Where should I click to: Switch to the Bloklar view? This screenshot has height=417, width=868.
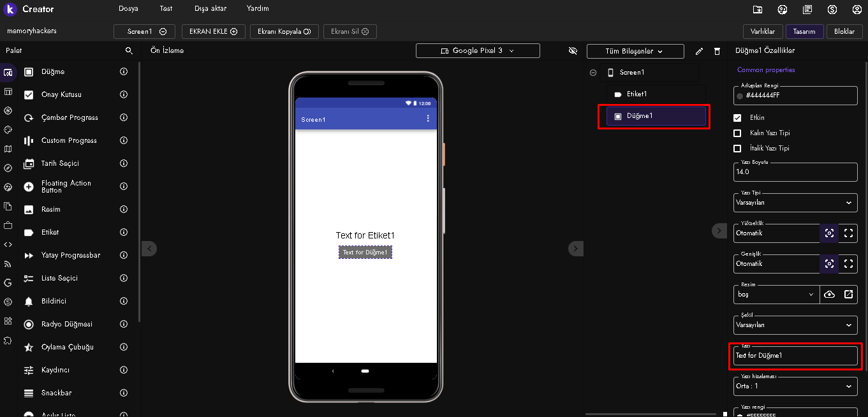844,31
